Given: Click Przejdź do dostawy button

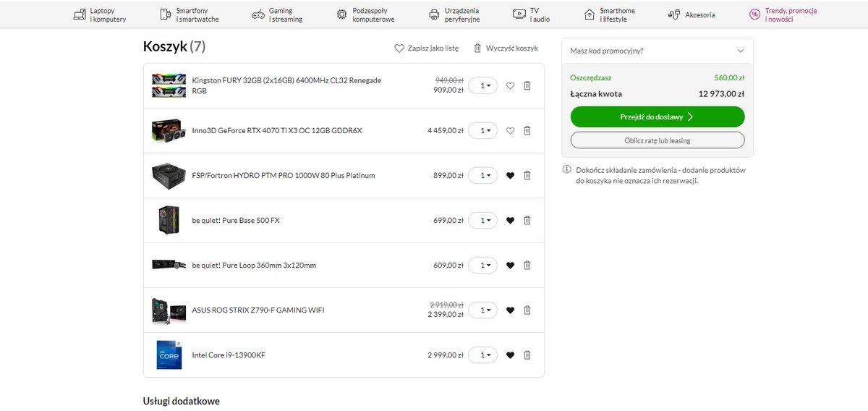Looking at the screenshot, I should (658, 116).
